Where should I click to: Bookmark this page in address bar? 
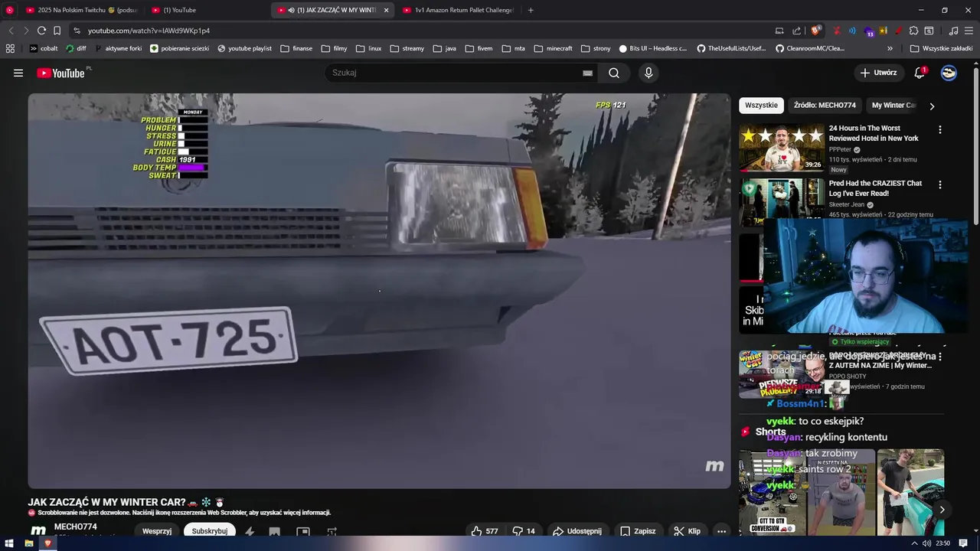click(57, 31)
